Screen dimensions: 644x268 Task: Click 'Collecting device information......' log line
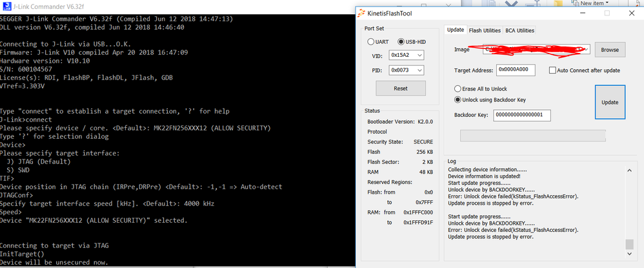[488, 169]
